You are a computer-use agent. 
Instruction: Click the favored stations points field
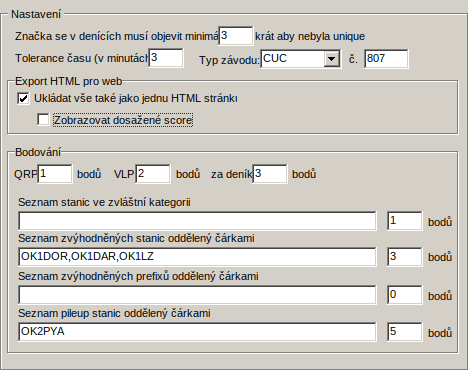405,257
